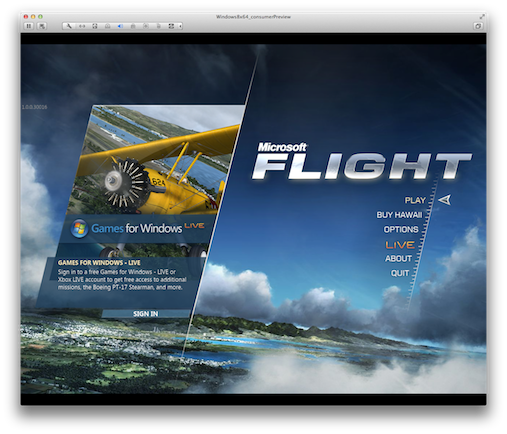Click the version number text 1.0.0.30016

[x=35, y=107]
